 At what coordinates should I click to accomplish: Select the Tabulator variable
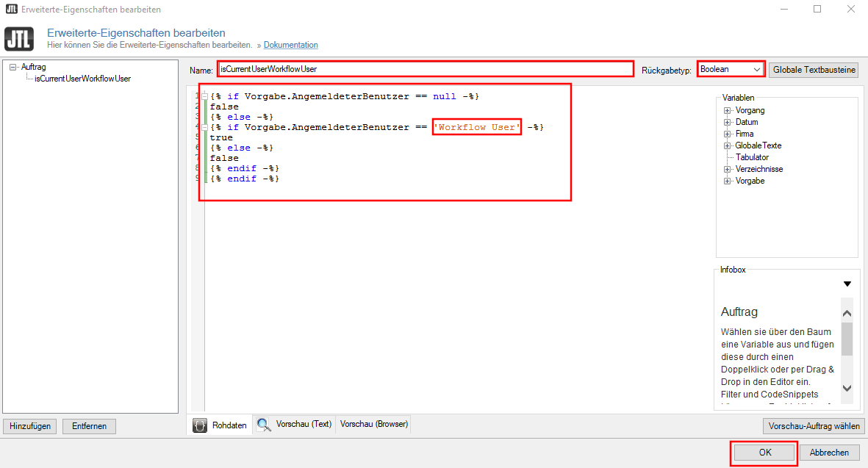(752, 157)
